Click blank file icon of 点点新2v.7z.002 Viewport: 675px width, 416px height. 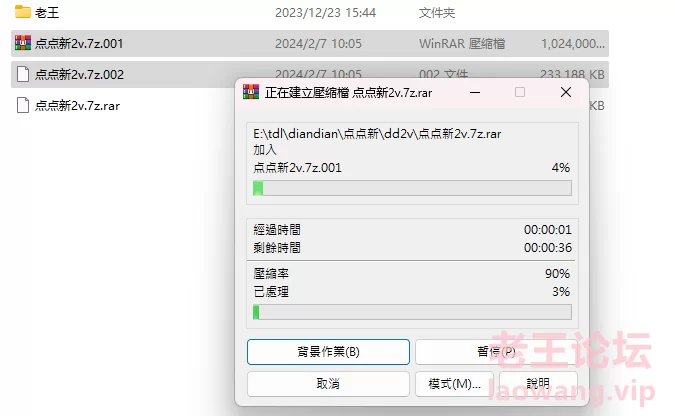23,74
